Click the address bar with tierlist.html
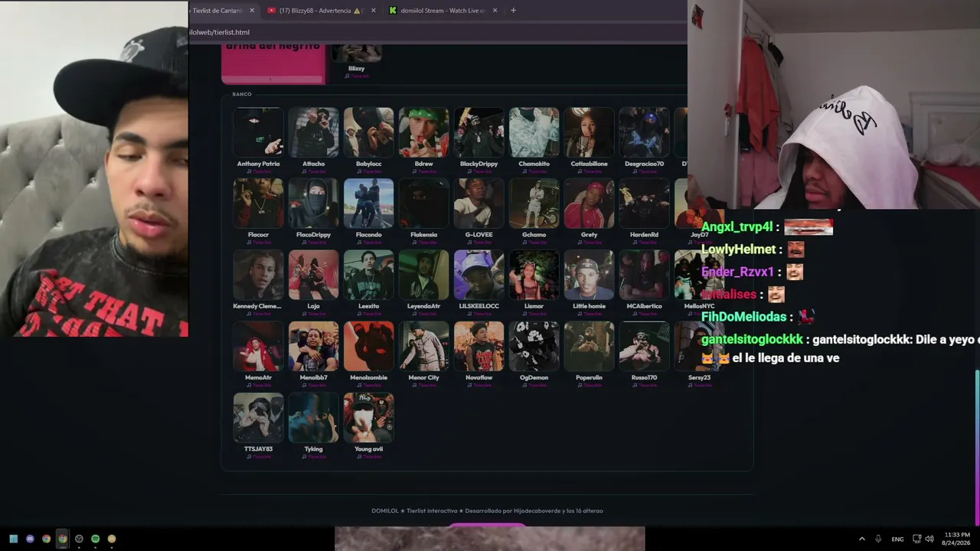980x551 pixels. pyautogui.click(x=436, y=32)
